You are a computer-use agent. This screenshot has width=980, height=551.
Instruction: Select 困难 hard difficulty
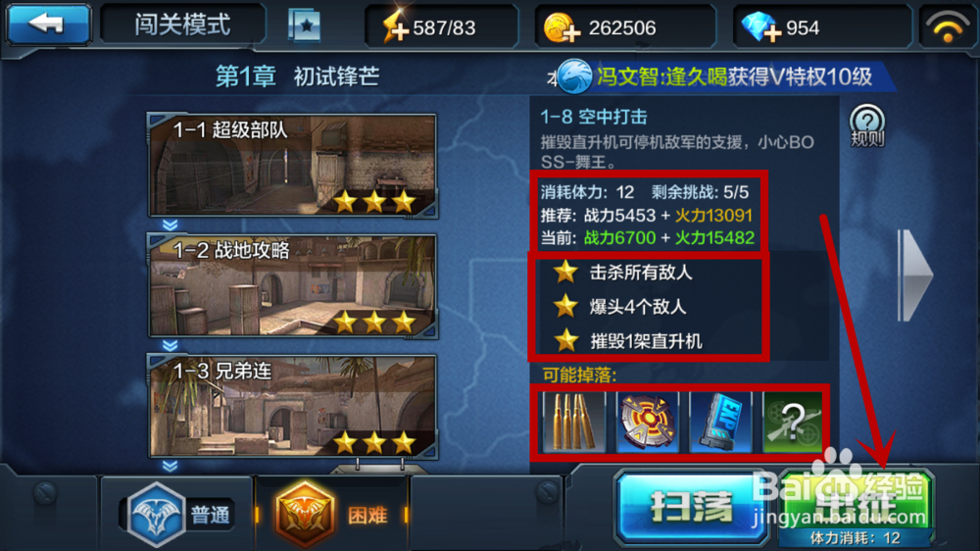pyautogui.click(x=332, y=515)
